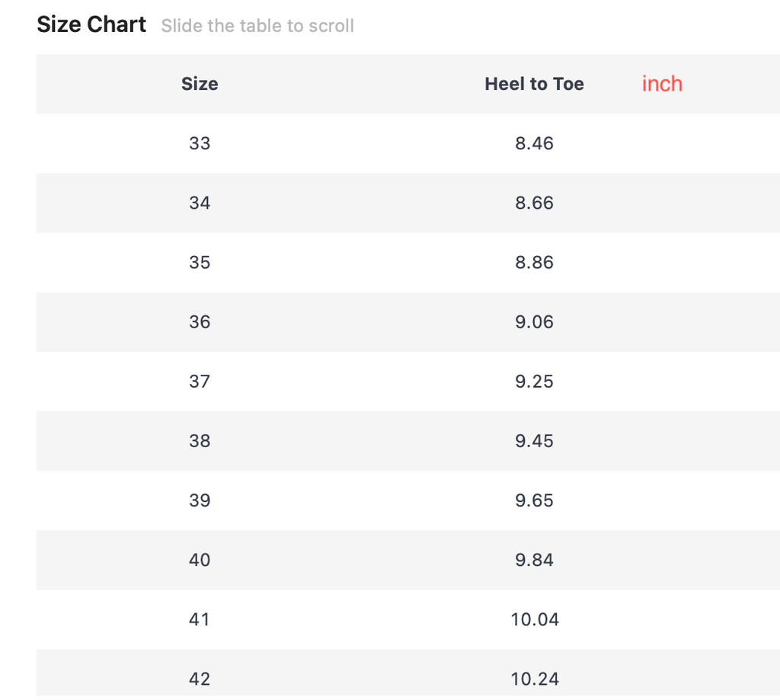The width and height of the screenshot is (780, 700).
Task: Click the 9.45 measurement cell
Action: (534, 440)
